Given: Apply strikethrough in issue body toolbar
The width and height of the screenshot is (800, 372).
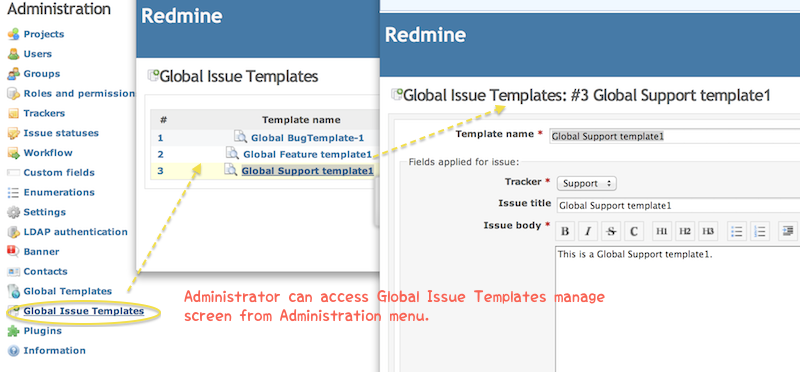Looking at the screenshot, I should 611,231.
